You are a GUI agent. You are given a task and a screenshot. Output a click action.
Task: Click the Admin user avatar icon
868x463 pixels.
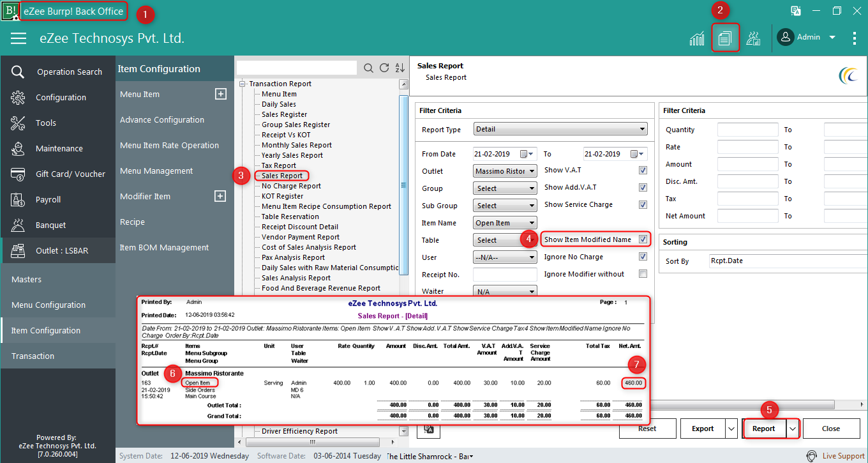[x=785, y=37]
